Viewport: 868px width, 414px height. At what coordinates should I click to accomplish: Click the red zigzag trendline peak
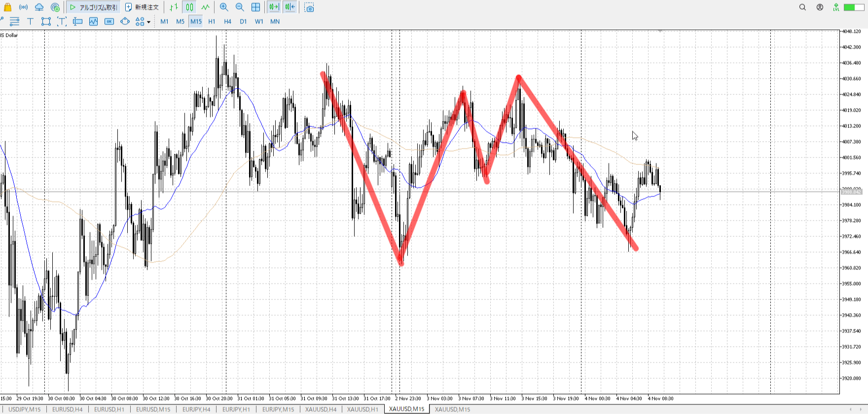pos(518,77)
